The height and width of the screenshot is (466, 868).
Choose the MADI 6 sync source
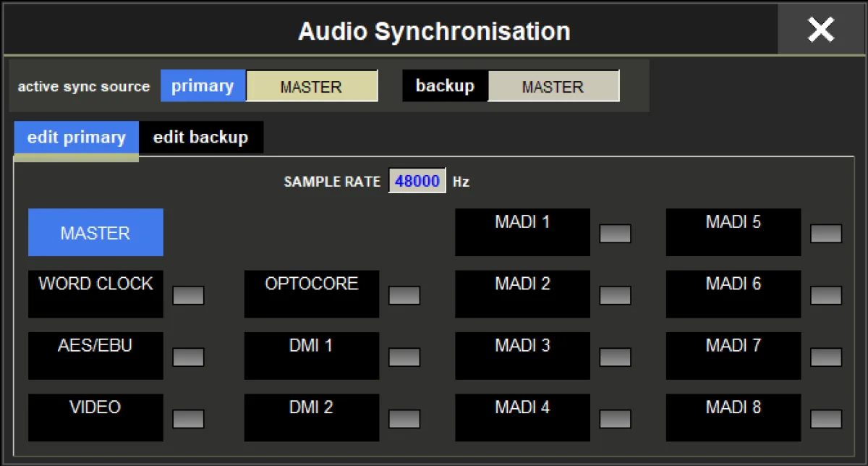pyautogui.click(x=733, y=294)
